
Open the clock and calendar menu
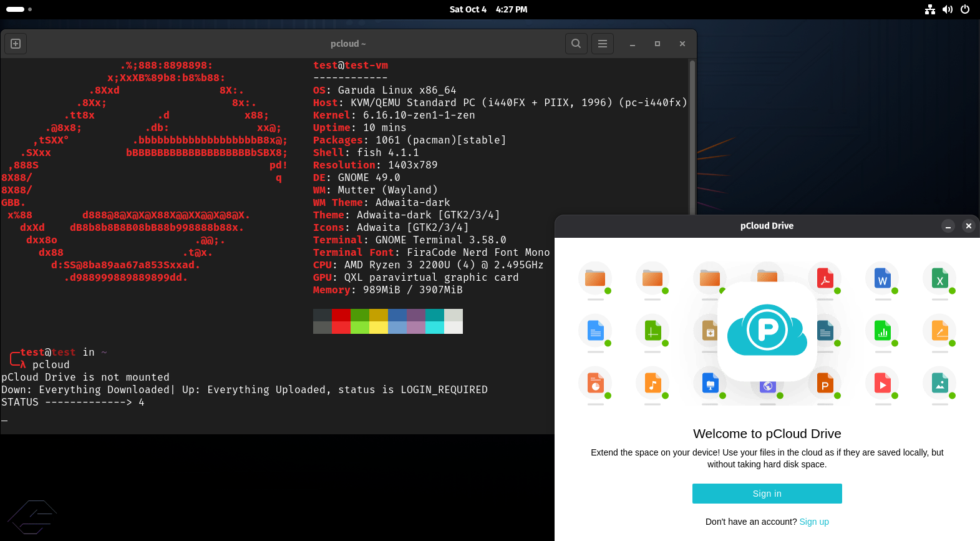488,9
